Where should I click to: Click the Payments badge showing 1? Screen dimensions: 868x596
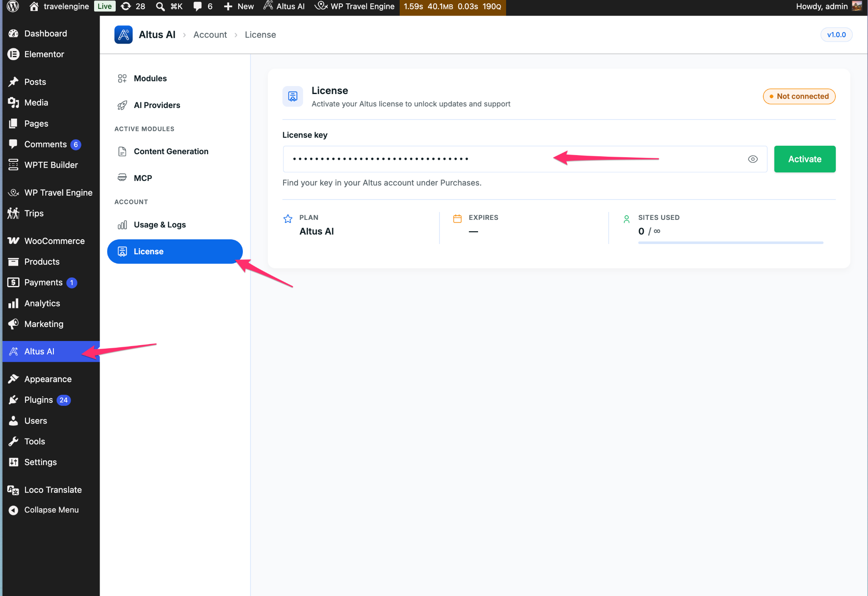pyautogui.click(x=72, y=283)
